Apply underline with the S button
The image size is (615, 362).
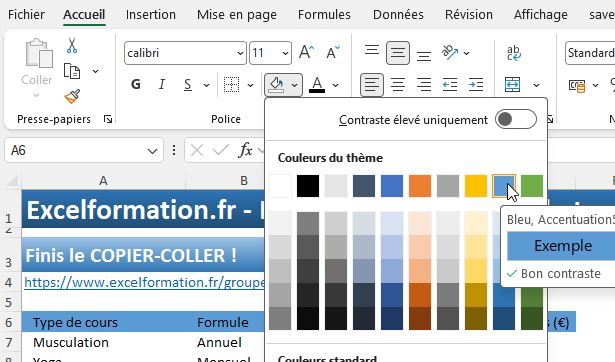(x=188, y=85)
